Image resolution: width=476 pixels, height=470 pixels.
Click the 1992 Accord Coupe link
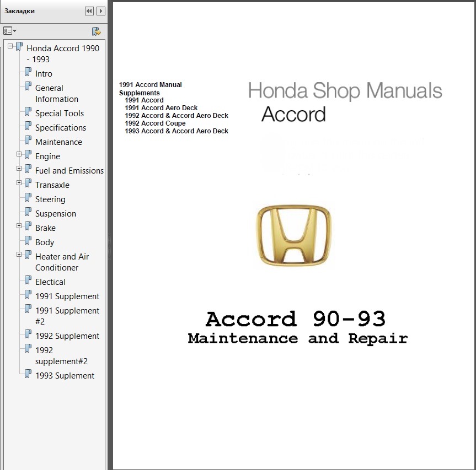(x=155, y=123)
